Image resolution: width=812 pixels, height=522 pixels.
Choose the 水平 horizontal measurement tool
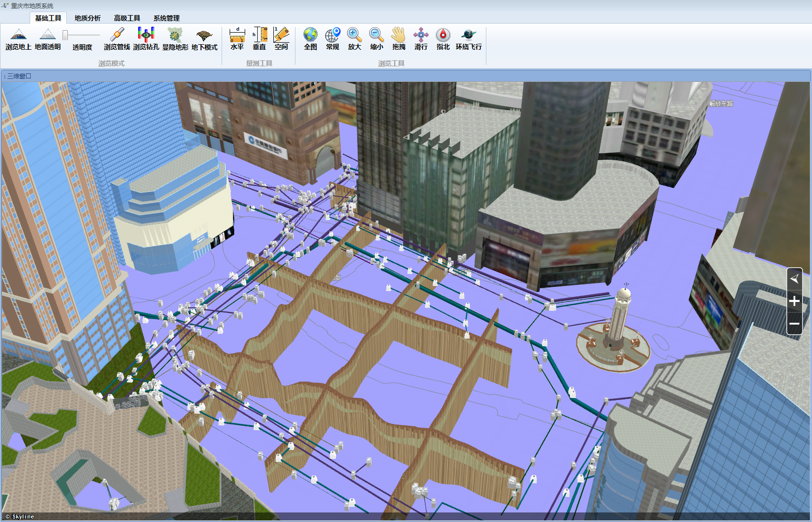(x=237, y=39)
